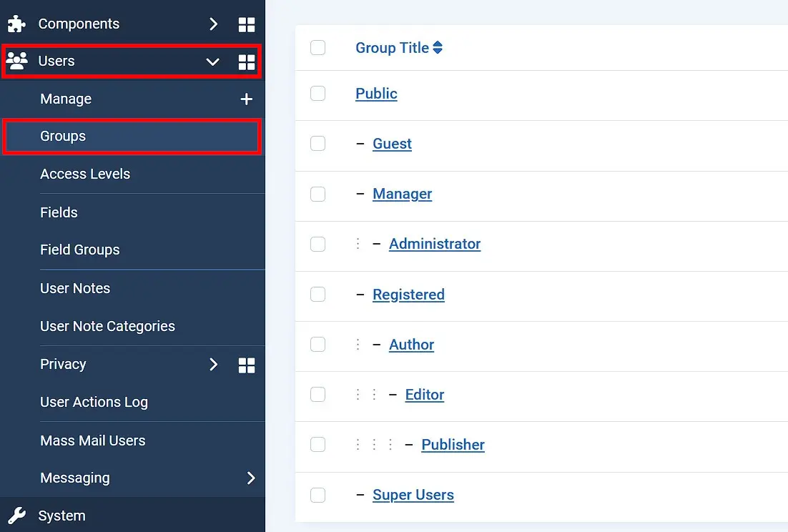
Task: Open the Components dashboard grid icon
Action: tap(247, 24)
